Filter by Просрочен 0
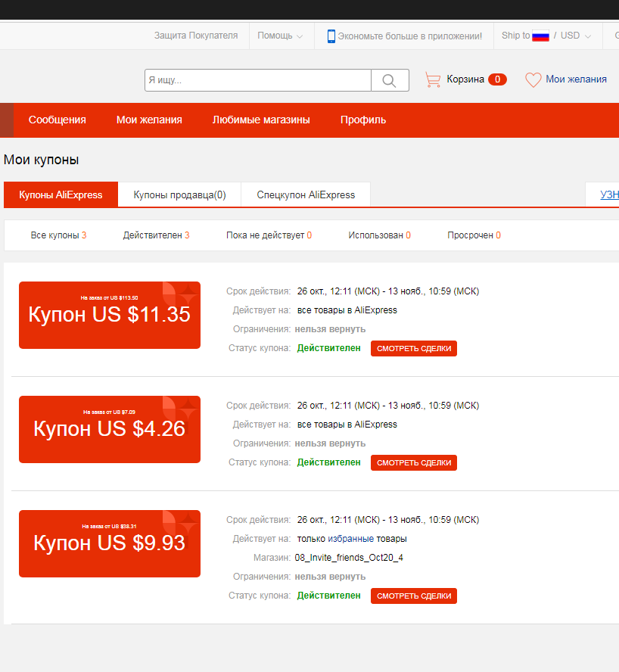This screenshot has height=672, width=619. tap(474, 235)
